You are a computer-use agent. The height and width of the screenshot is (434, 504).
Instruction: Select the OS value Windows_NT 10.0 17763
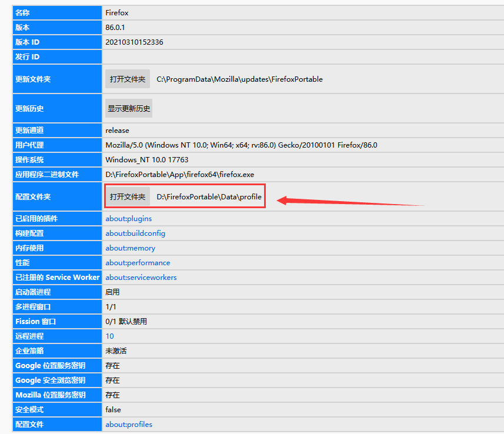pos(147,160)
